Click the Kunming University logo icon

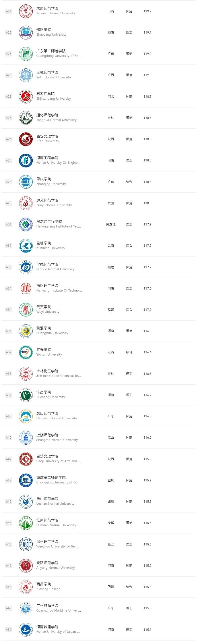(x=26, y=246)
